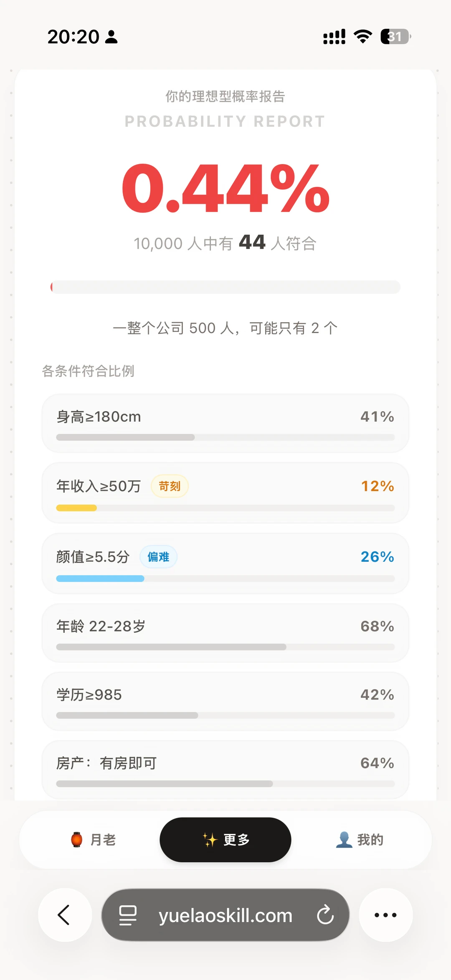Image resolution: width=451 pixels, height=980 pixels.
Task: Tap the Wi-Fi status icon
Action: pos(363,37)
